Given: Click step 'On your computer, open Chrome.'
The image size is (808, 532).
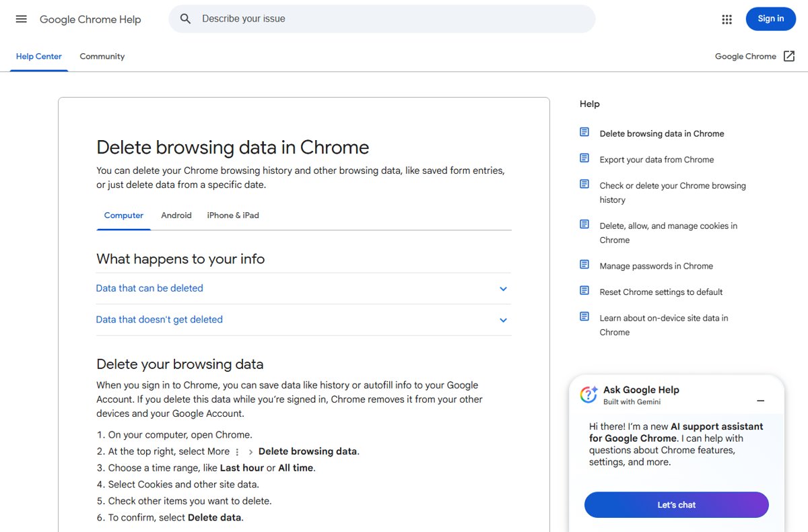Looking at the screenshot, I should [180, 435].
